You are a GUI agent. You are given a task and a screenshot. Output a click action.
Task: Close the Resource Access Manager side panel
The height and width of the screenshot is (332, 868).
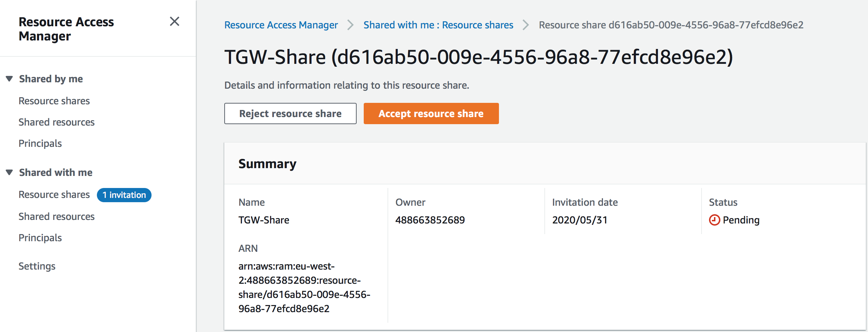[174, 22]
